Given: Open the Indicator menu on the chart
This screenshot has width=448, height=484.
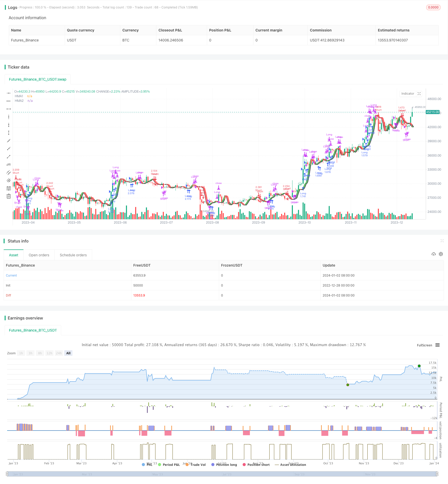Looking at the screenshot, I should [408, 94].
